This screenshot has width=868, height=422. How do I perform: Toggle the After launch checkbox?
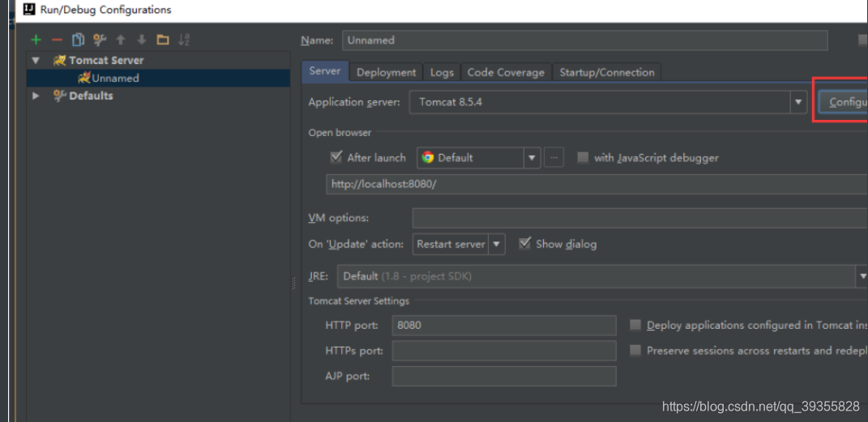coord(336,157)
